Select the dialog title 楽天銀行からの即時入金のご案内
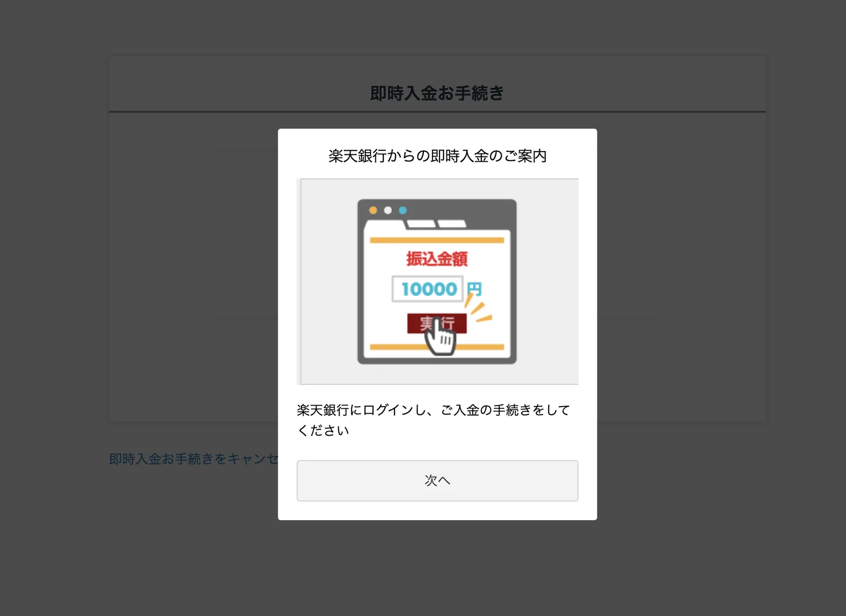 click(x=437, y=156)
